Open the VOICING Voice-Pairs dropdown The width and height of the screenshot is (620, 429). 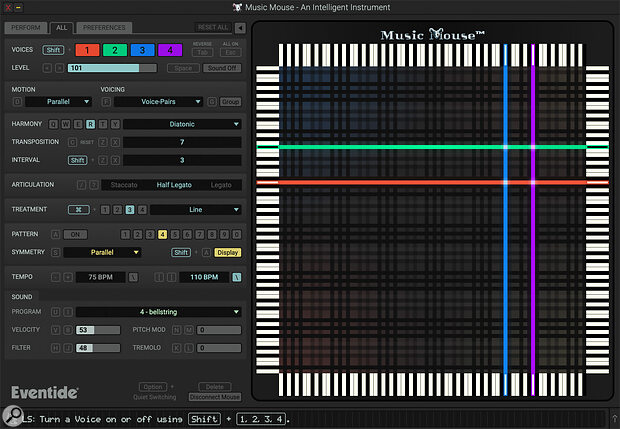tap(159, 102)
